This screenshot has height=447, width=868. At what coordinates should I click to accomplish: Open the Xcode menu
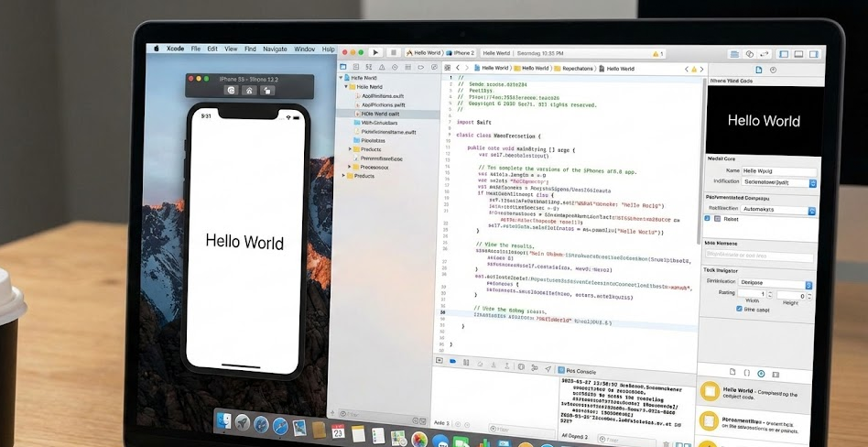(x=175, y=49)
